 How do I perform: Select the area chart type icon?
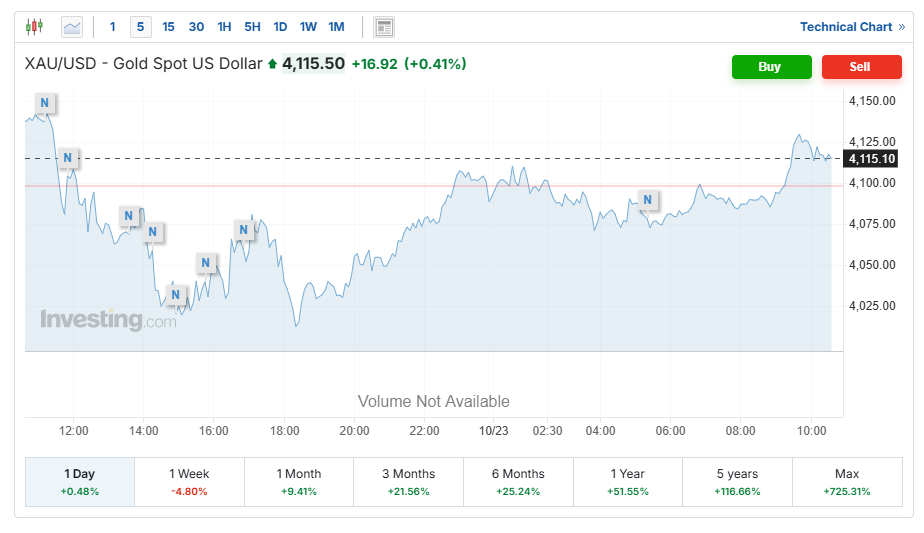click(72, 27)
